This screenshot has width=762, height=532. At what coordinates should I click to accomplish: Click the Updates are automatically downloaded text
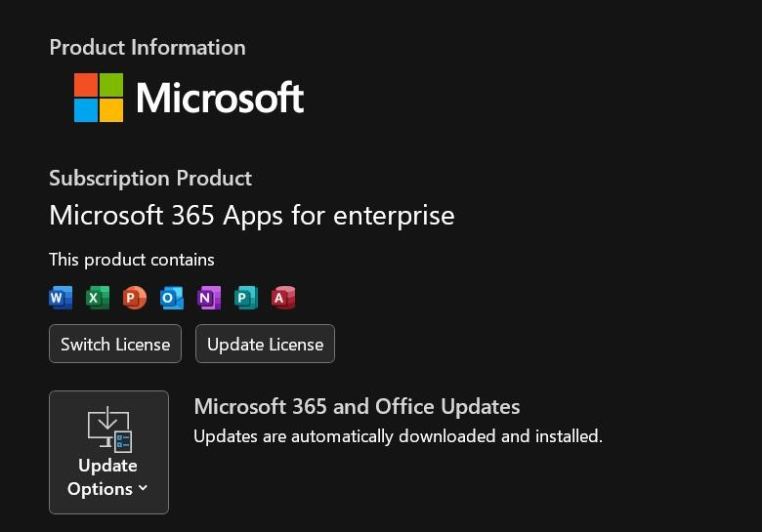pos(398,436)
